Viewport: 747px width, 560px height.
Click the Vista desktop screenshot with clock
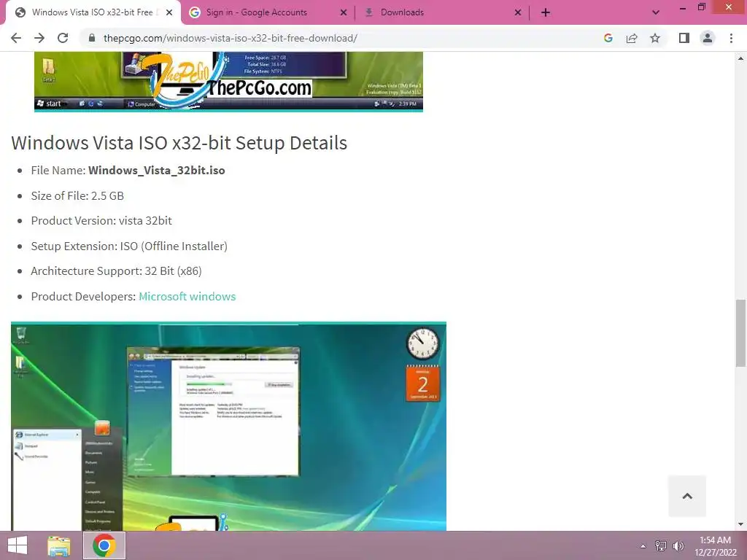pyautogui.click(x=228, y=426)
